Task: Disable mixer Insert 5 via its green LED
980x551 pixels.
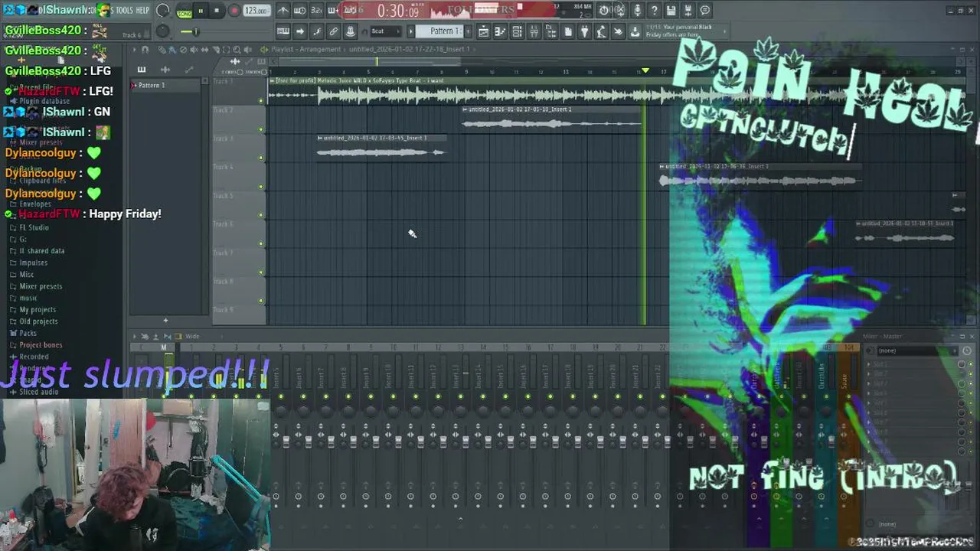Action: coord(281,396)
